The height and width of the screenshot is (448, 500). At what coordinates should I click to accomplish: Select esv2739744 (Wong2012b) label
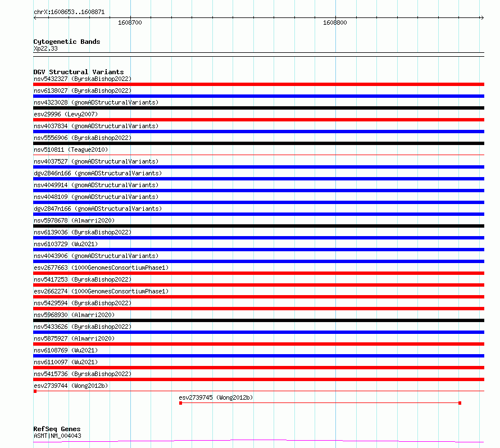[71, 386]
